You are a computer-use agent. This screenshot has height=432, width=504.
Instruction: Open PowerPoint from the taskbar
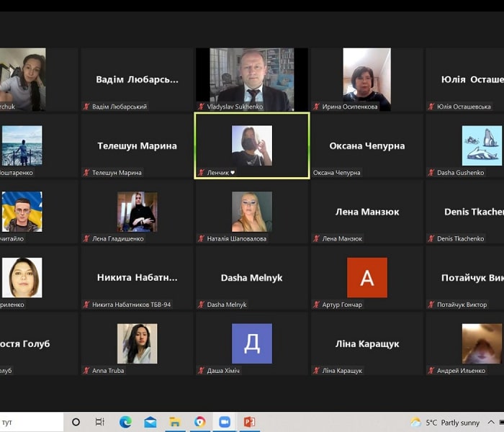(249, 422)
